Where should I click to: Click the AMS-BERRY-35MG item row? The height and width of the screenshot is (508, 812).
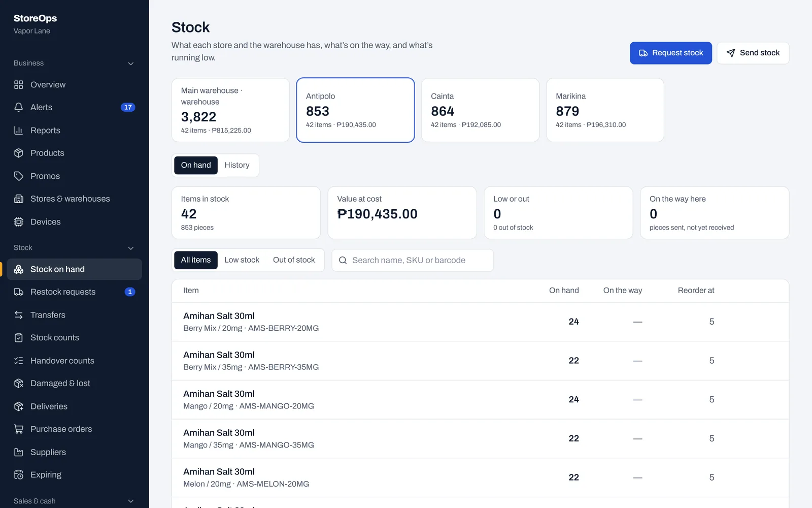coord(480,361)
